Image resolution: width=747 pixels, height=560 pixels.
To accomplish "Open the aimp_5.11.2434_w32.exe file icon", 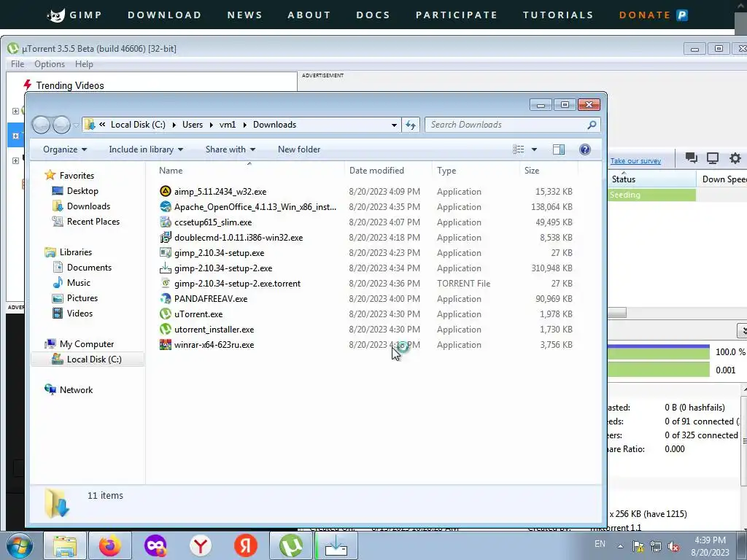I will [x=166, y=192].
